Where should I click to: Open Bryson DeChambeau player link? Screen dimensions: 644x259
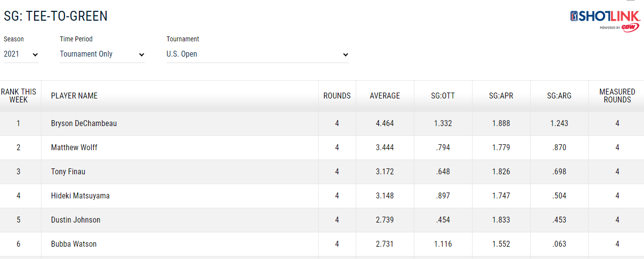[84, 124]
